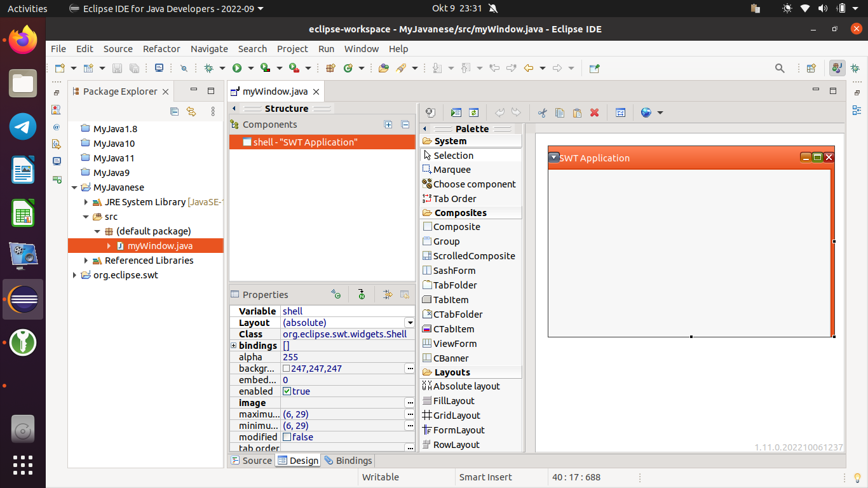Click the Externalize strings globe icon
Image resolution: width=868 pixels, height=488 pixels.
click(646, 112)
